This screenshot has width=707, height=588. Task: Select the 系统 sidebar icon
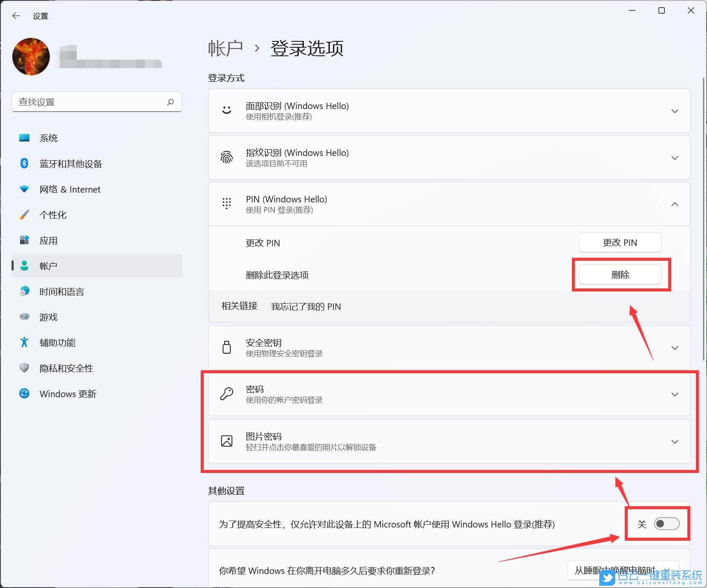25,138
